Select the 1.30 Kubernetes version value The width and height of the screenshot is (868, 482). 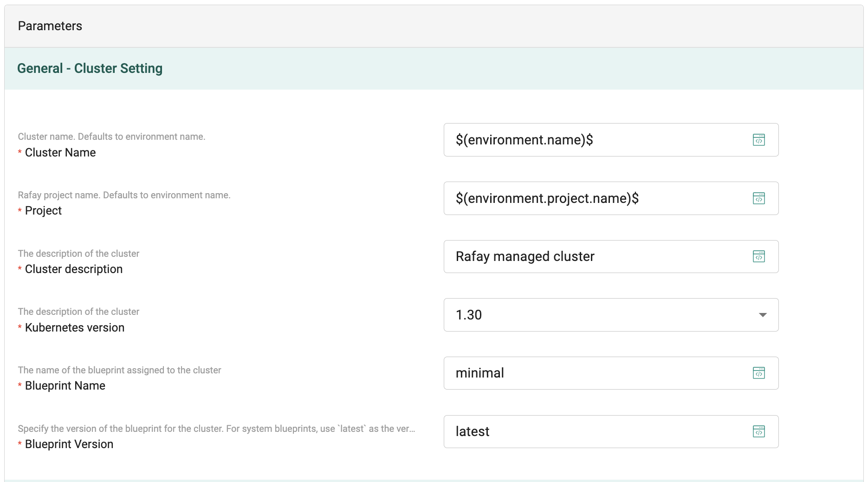point(611,315)
